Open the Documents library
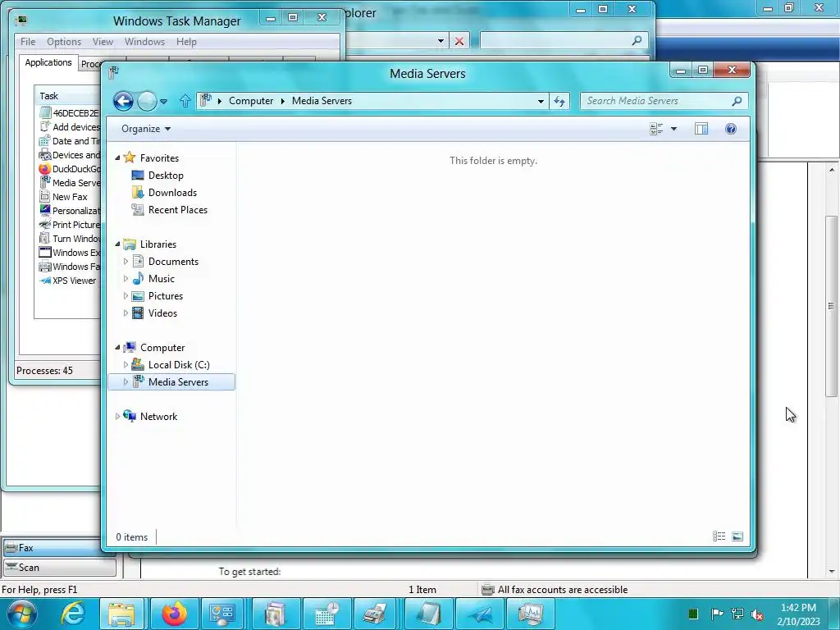The width and height of the screenshot is (840, 630). point(173,262)
